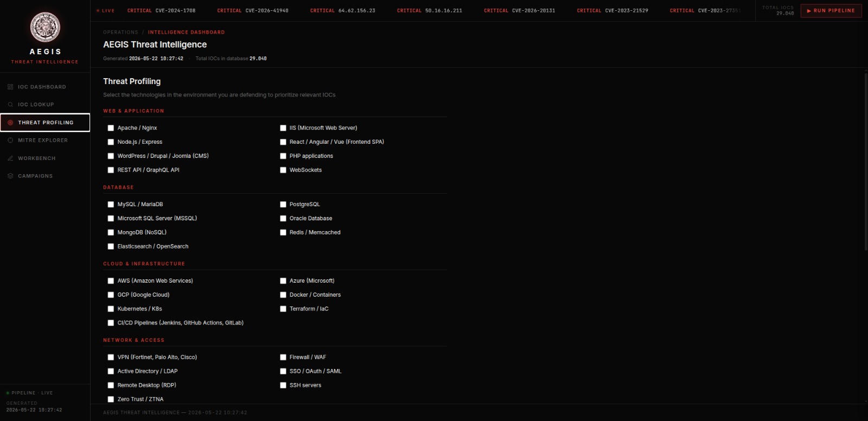The height and width of the screenshot is (421, 868).
Task: Click the AEGIS circular logo emblem
Action: [x=45, y=27]
